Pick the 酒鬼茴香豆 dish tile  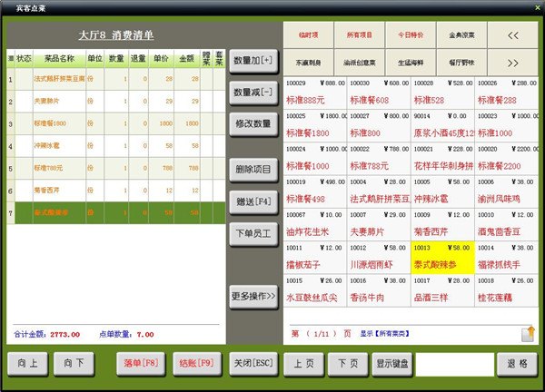tap(507, 225)
